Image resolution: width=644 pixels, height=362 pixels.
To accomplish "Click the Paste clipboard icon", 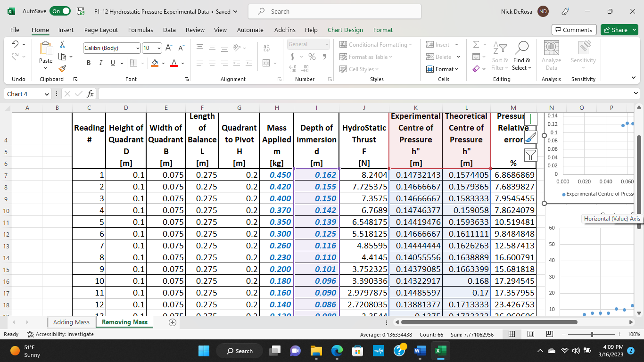I will [46, 49].
